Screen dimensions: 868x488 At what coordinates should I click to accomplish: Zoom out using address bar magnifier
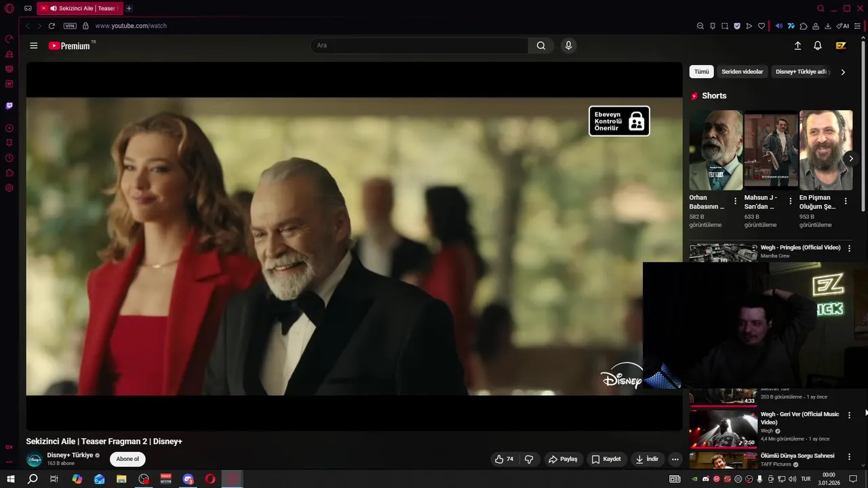701,26
